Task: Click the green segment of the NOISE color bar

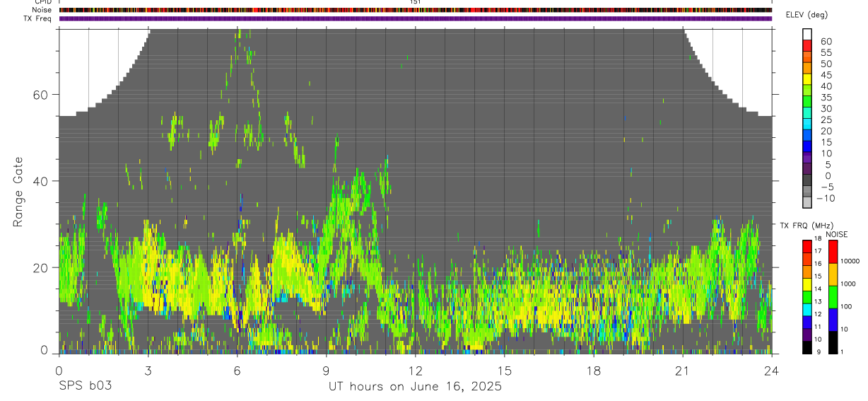Action: point(833,297)
